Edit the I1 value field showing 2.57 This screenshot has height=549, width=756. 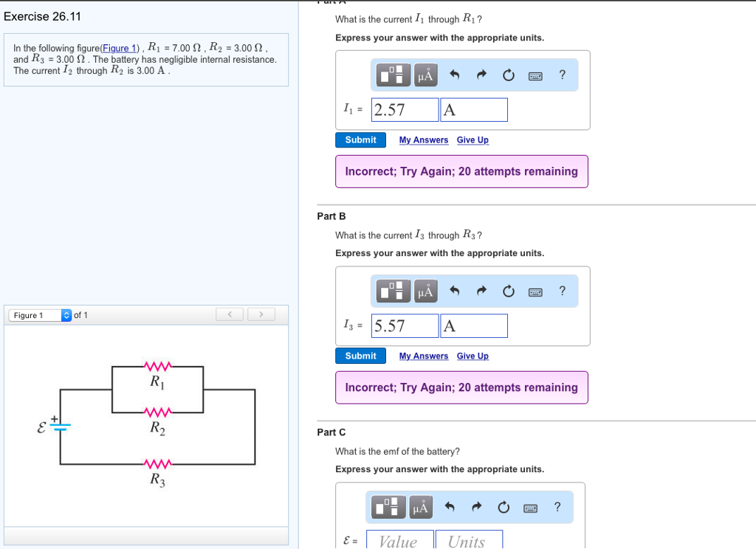(405, 110)
